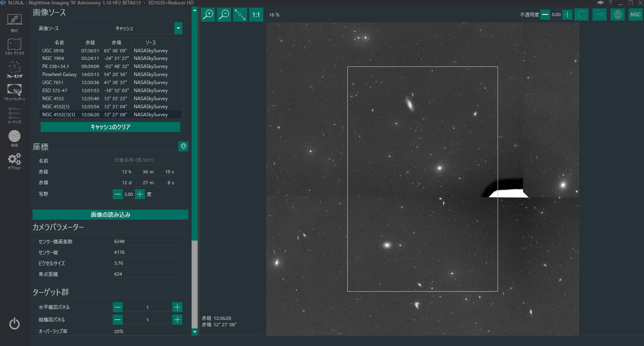Increase opacity with the plus button
Image resolution: width=644 pixels, height=346 pixels.
[567, 14]
